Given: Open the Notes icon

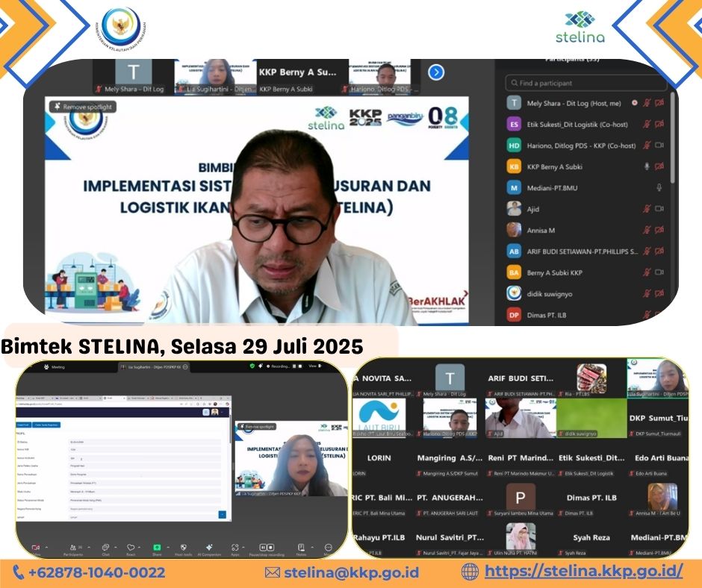Looking at the screenshot, I should [300, 547].
